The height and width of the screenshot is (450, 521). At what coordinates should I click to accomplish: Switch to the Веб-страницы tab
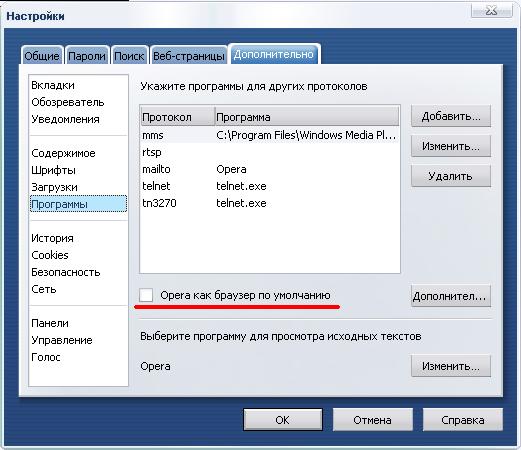pos(189,55)
